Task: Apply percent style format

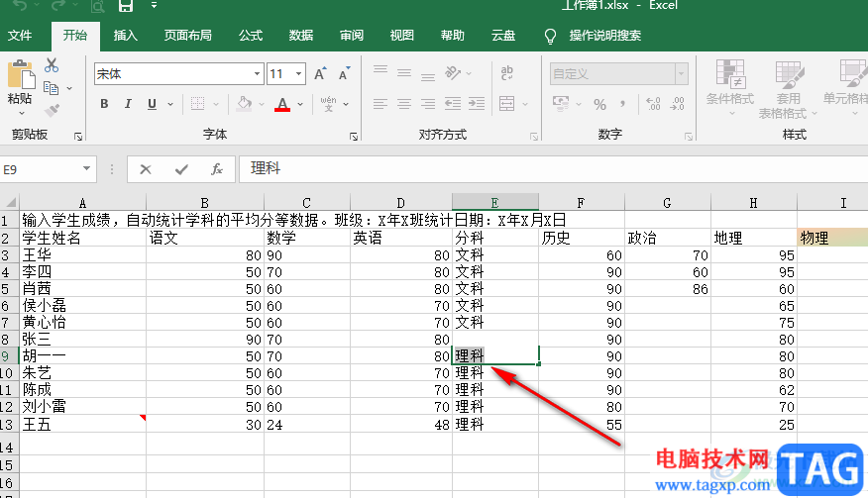Action: click(x=600, y=104)
